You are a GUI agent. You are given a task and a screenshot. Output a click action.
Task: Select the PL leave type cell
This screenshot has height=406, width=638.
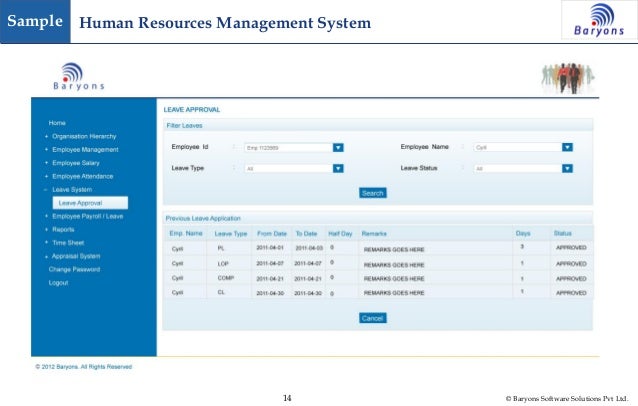click(x=221, y=248)
